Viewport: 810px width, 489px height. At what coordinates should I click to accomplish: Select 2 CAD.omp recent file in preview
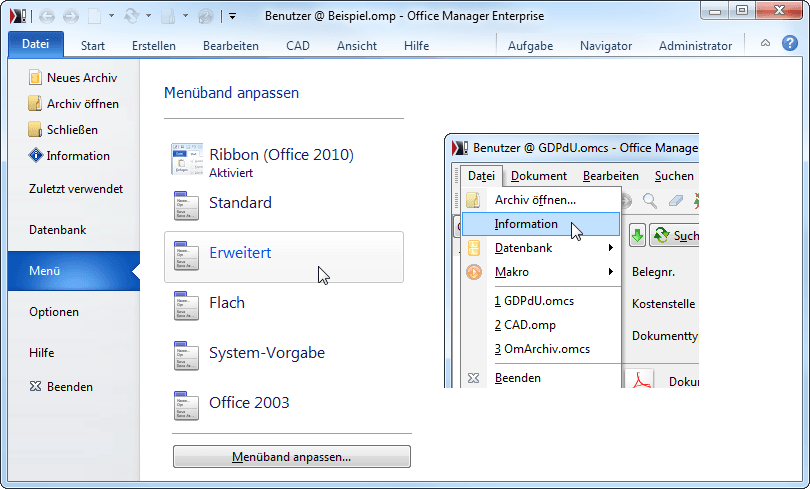click(x=525, y=325)
